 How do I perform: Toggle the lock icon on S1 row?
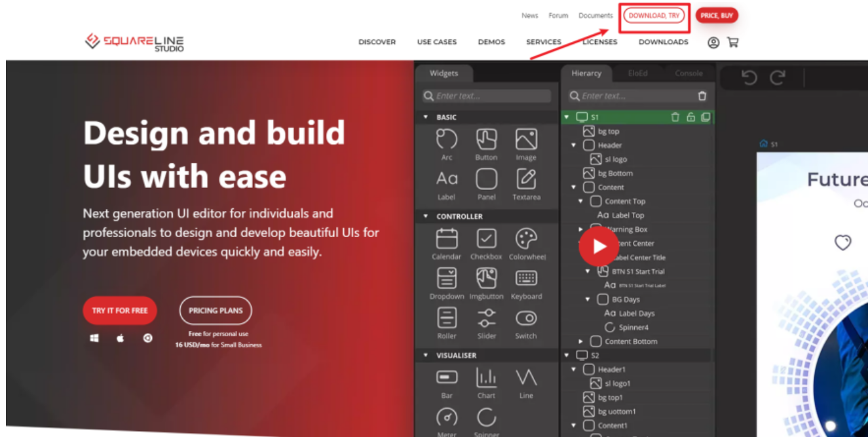[690, 117]
